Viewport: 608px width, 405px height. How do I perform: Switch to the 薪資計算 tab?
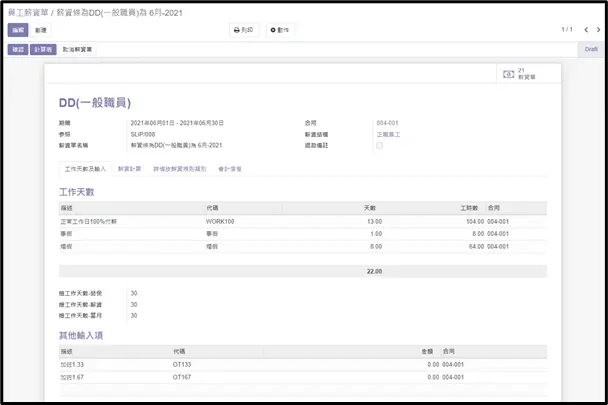click(130, 169)
